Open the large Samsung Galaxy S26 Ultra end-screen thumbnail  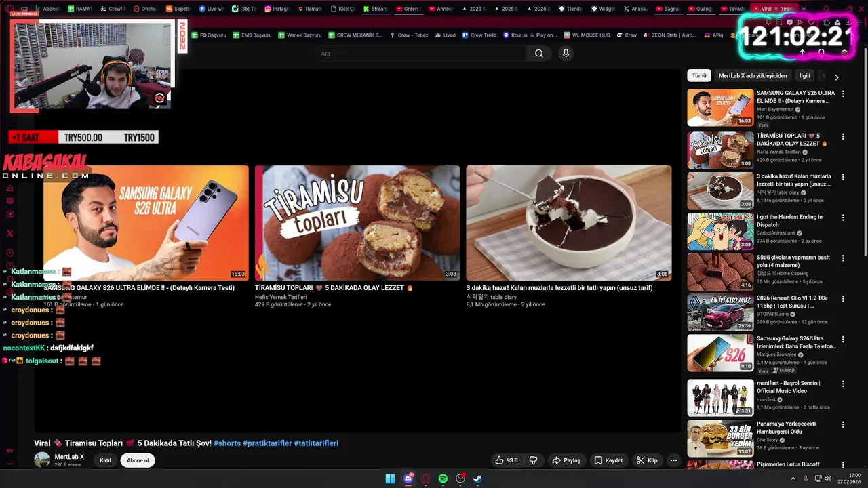(146, 223)
